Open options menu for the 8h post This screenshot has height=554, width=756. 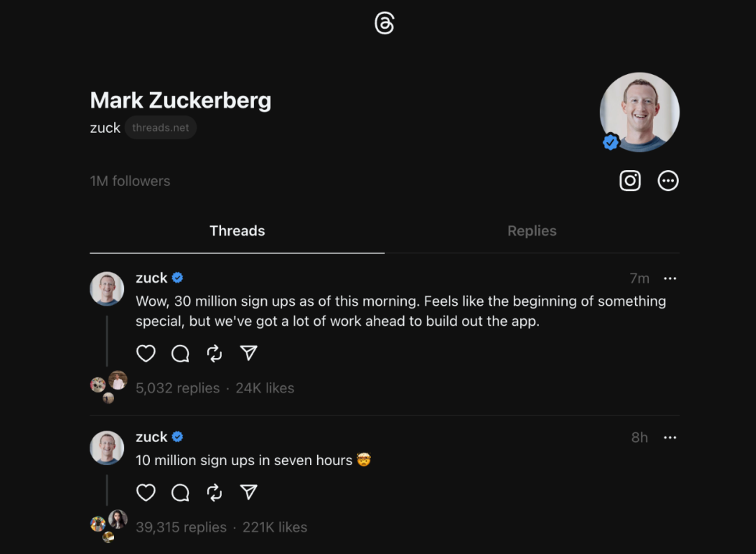(670, 437)
